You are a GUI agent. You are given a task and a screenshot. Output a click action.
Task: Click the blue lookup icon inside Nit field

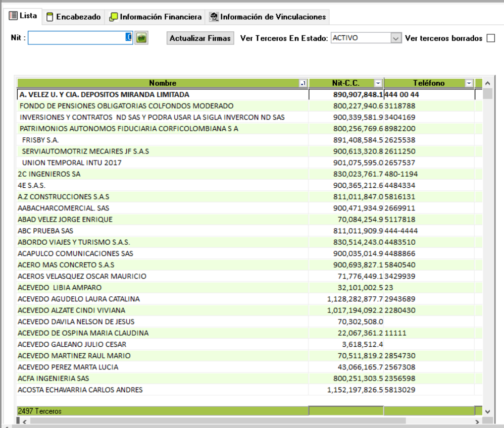tap(129, 38)
